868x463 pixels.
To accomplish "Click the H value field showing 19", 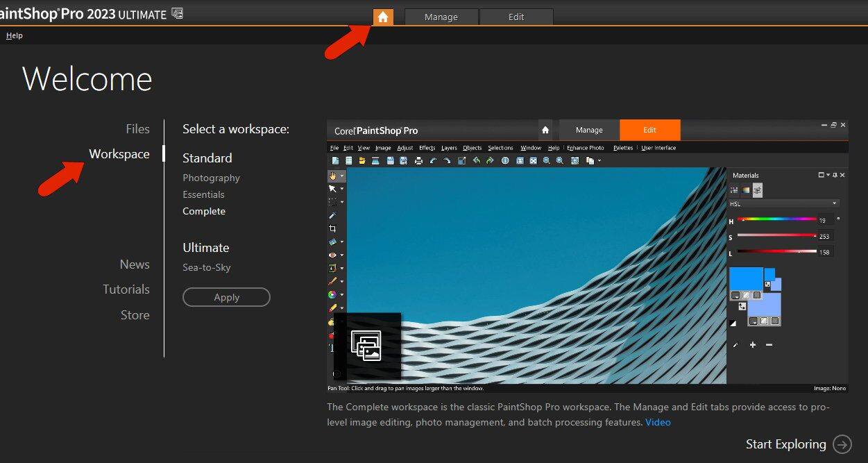I will click(x=826, y=220).
